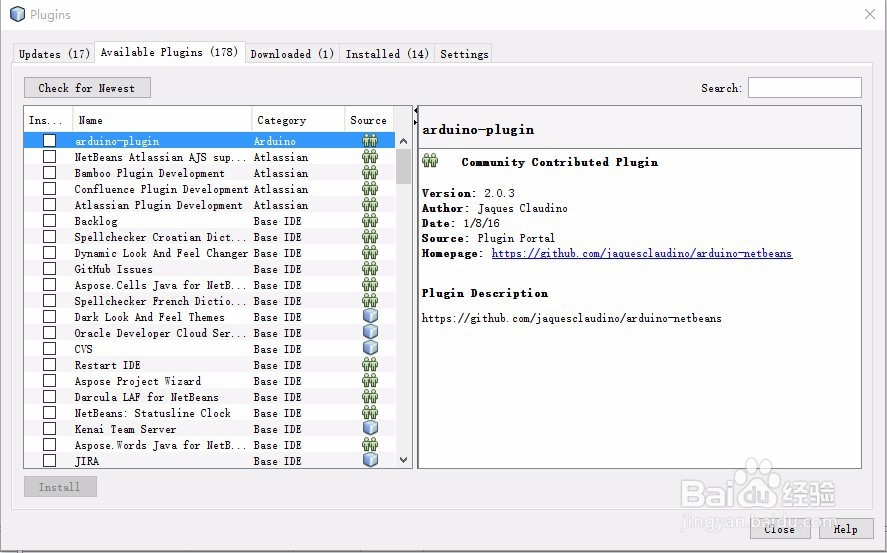The image size is (887, 553).
Task: Tick the GitHub Issues checkbox
Action: [50, 269]
